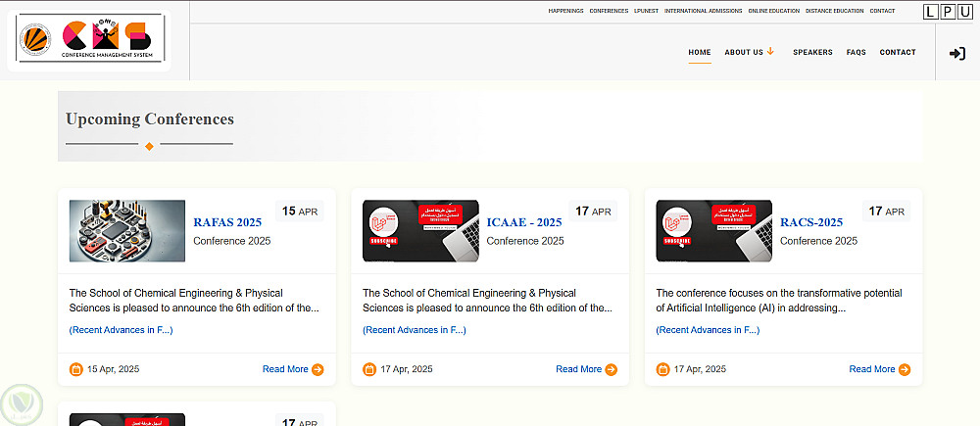Click Recent Advances link in RAFAS 2025 card
Image resolution: width=980 pixels, height=426 pixels.
click(122, 330)
